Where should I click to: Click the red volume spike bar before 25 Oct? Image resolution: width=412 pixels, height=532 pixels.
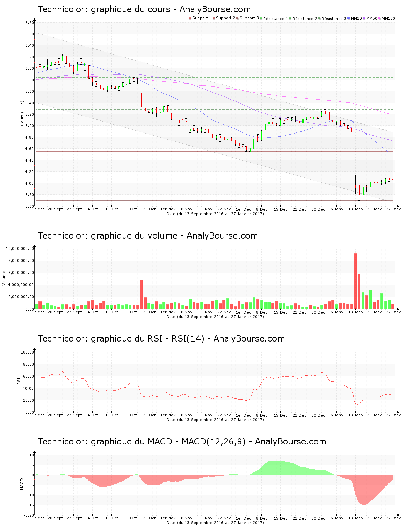click(141, 294)
